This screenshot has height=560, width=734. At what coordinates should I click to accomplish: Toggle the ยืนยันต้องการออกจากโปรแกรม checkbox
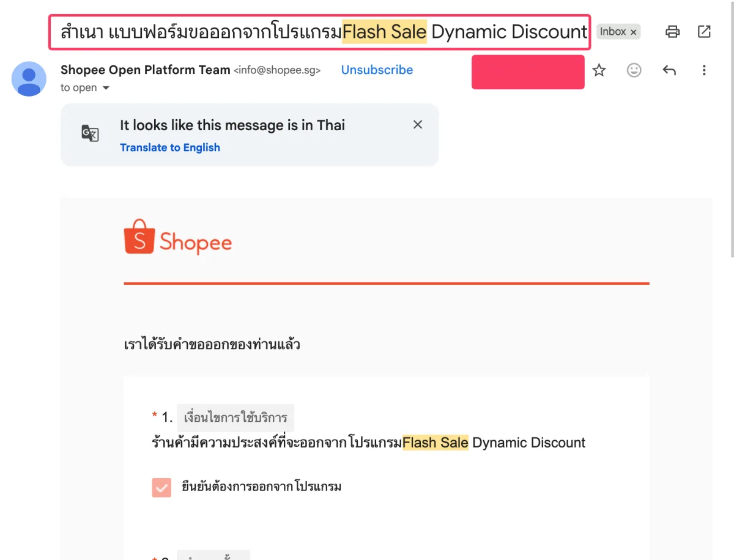(x=161, y=487)
